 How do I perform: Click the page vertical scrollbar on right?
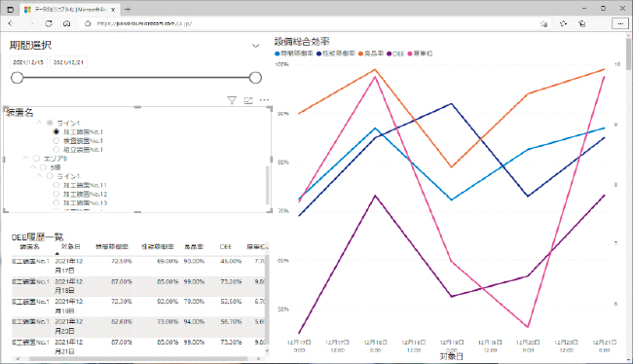(x=628, y=55)
